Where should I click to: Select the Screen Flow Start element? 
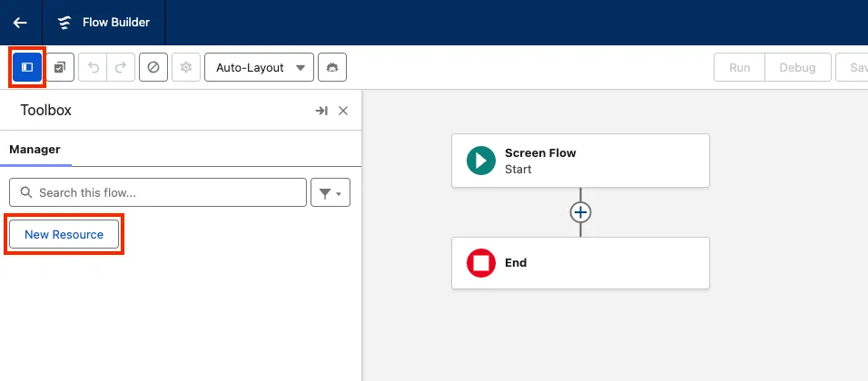(x=579, y=161)
